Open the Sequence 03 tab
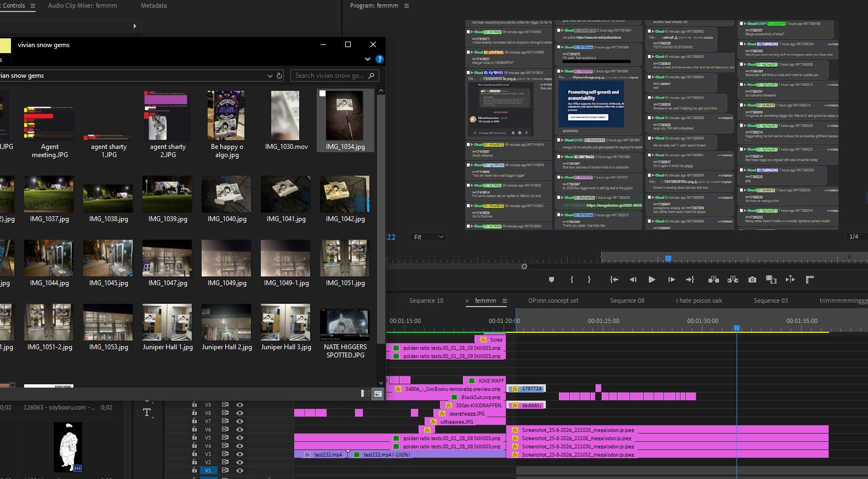The height and width of the screenshot is (479, 868). (771, 301)
